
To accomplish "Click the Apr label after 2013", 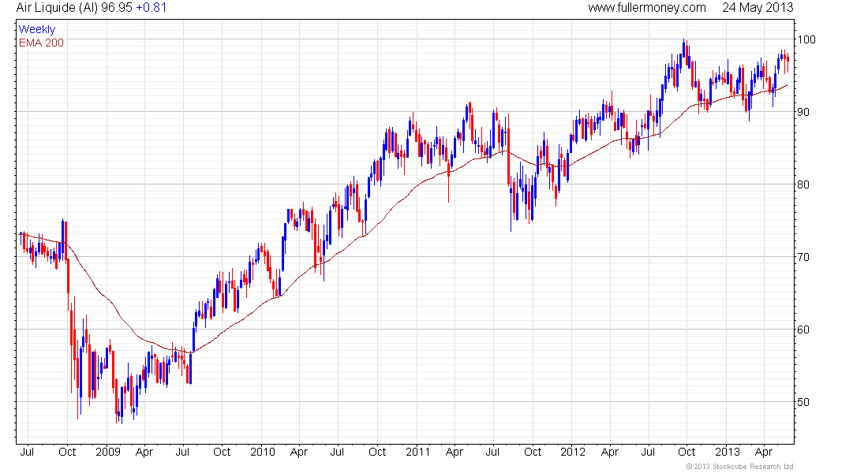I will click(x=764, y=452).
